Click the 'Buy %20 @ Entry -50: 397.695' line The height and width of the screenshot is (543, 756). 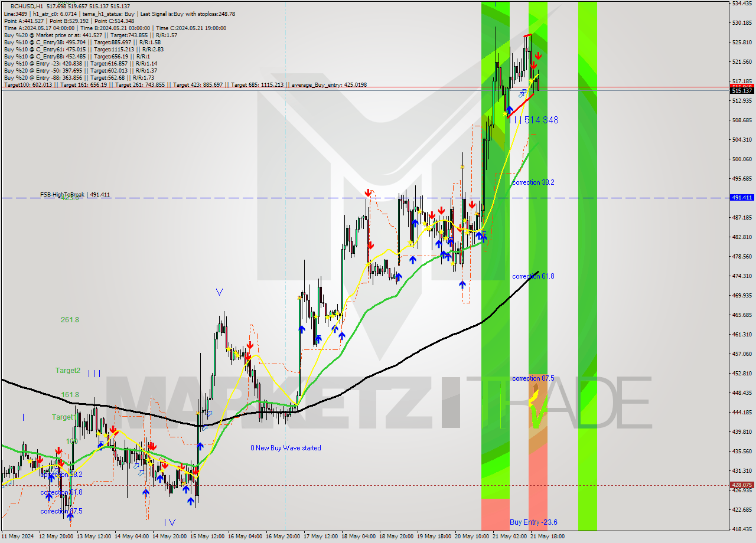click(x=80, y=70)
